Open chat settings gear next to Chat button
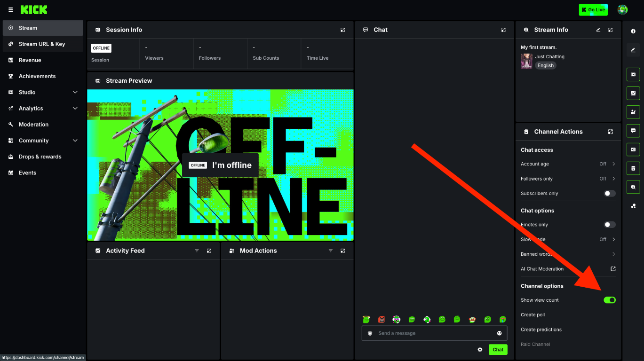 480,350
